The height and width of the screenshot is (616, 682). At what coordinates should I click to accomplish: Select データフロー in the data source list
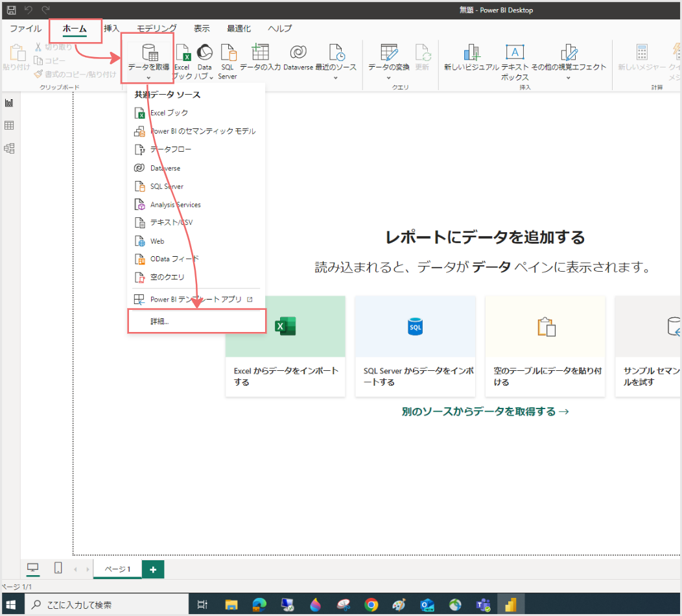tap(196, 150)
